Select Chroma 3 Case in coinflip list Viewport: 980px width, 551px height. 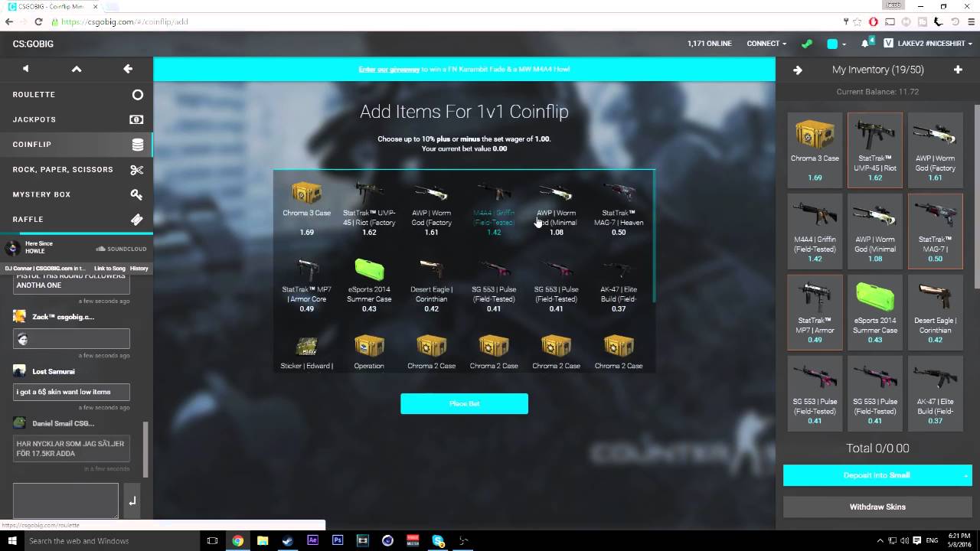pyautogui.click(x=306, y=208)
